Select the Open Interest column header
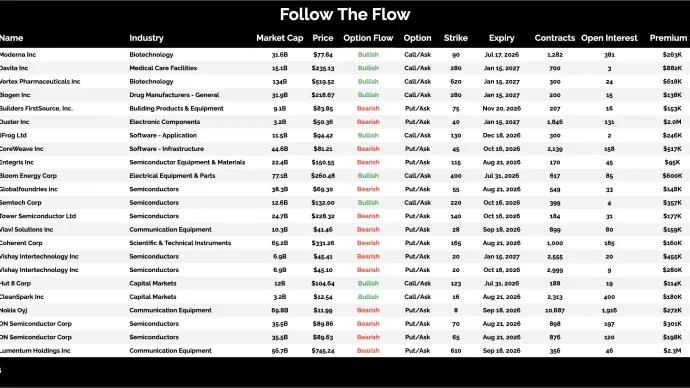Image resolution: width=690 pixels, height=388 pixels. [609, 38]
